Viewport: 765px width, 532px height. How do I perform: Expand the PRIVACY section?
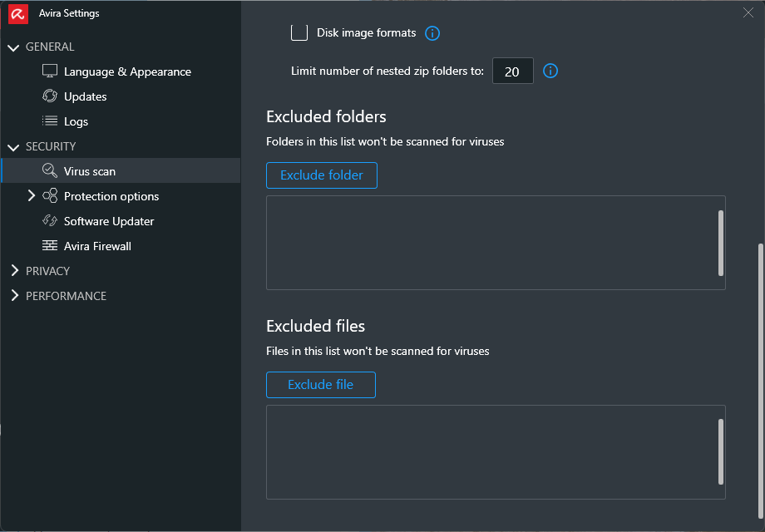tap(15, 271)
